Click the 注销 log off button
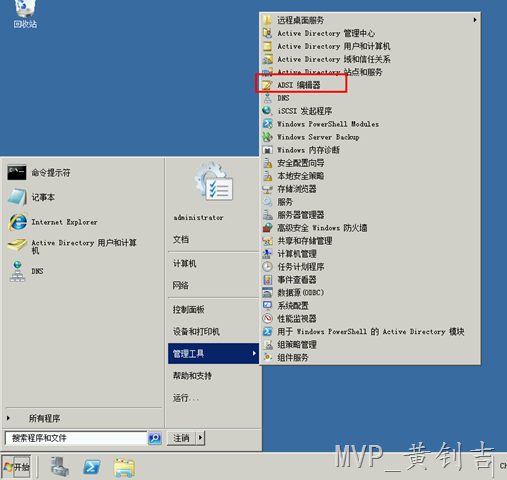This screenshot has height=480, width=507. 182,438
